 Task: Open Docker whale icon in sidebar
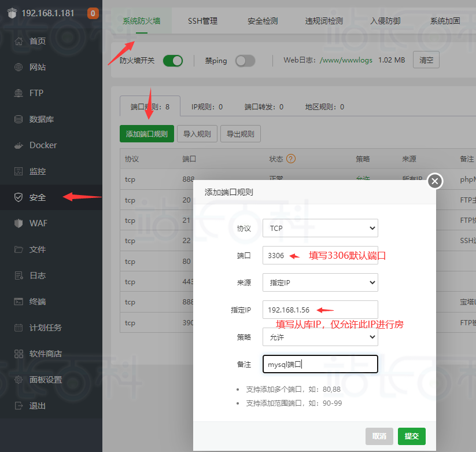point(19,145)
